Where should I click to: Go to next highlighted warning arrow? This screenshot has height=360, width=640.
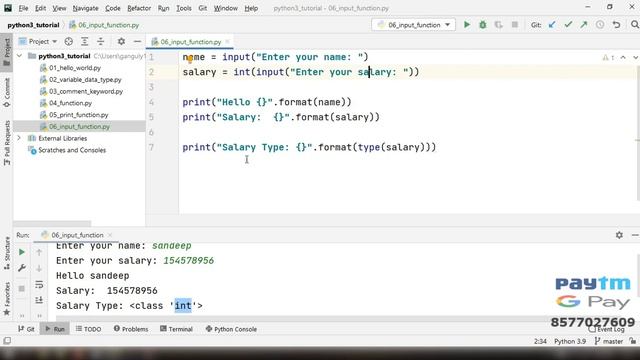[636, 58]
